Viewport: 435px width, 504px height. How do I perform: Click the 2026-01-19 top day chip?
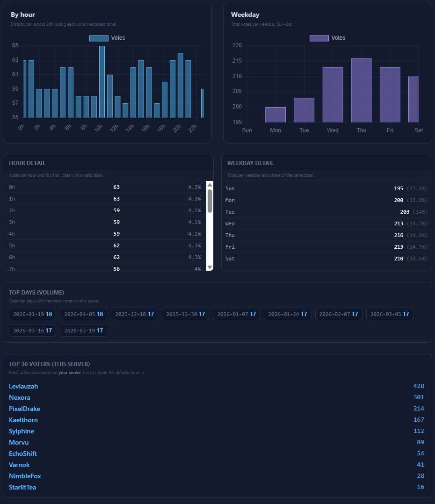[32, 314]
